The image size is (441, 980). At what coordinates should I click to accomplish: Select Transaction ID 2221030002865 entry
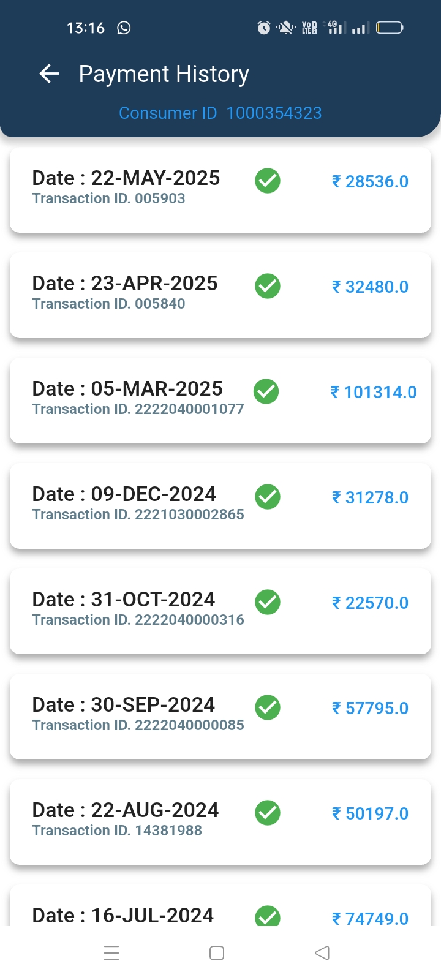(x=138, y=514)
